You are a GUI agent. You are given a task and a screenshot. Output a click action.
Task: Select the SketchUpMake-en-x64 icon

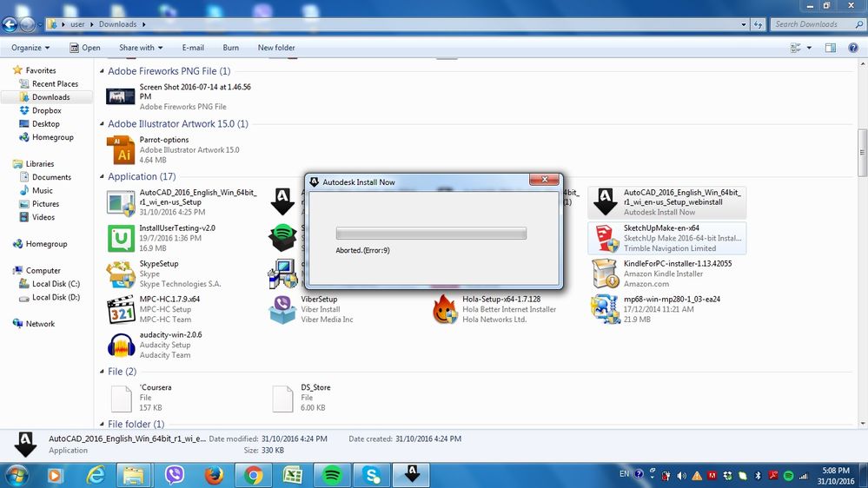(x=605, y=239)
